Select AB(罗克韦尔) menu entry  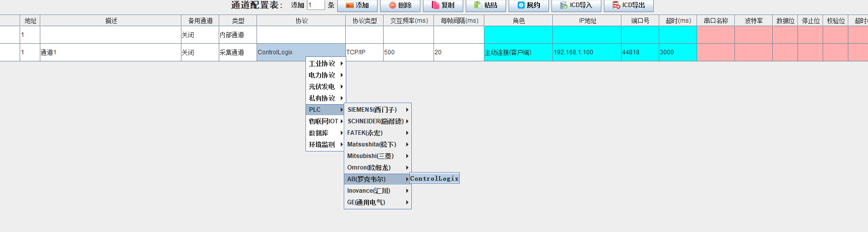coord(378,179)
